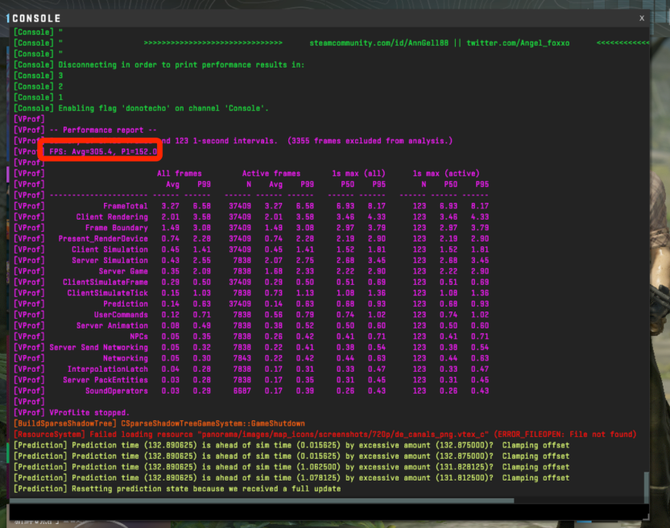The width and height of the screenshot is (670, 528).
Task: Select the Client Rendering row label
Action: coord(112,217)
